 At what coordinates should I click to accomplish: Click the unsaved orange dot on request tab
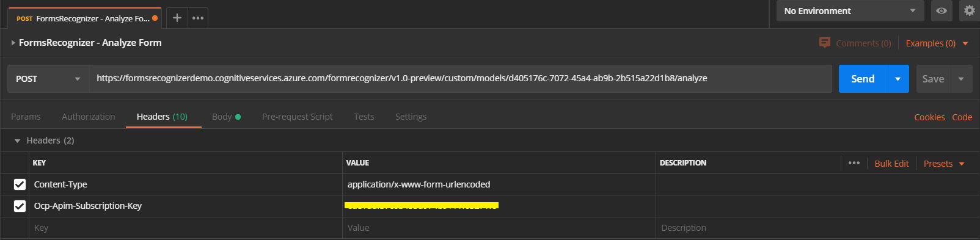tap(155, 18)
